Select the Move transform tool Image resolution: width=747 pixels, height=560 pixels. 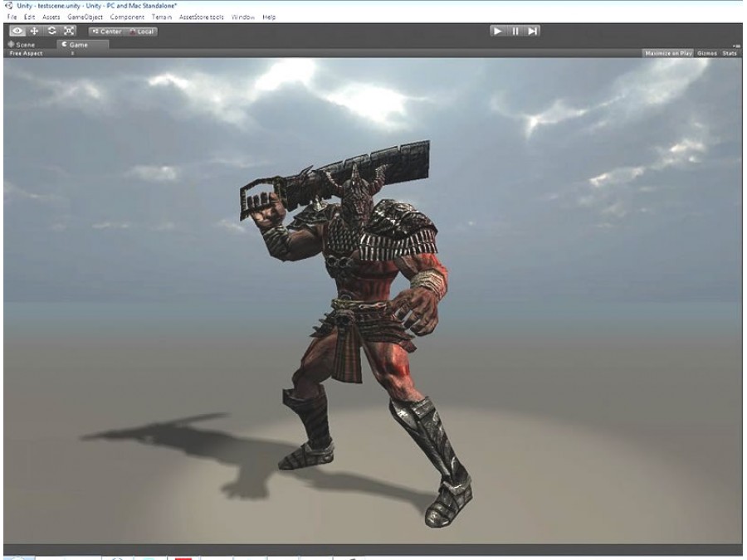point(34,31)
